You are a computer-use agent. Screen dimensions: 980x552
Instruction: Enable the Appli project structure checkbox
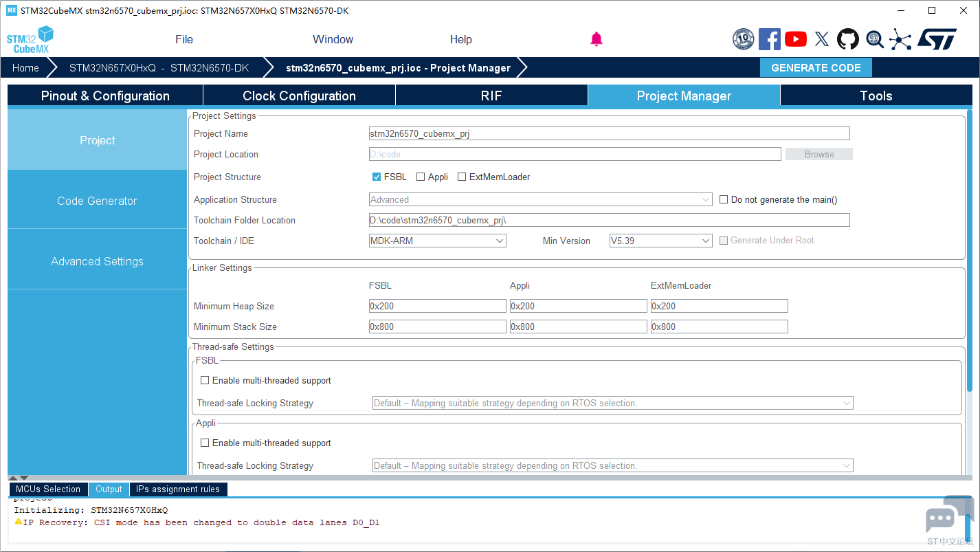421,177
